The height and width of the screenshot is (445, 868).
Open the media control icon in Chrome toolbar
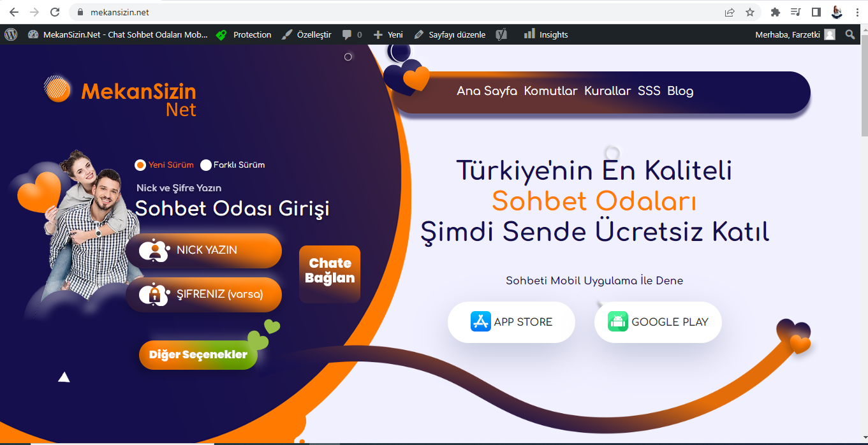[x=795, y=12]
